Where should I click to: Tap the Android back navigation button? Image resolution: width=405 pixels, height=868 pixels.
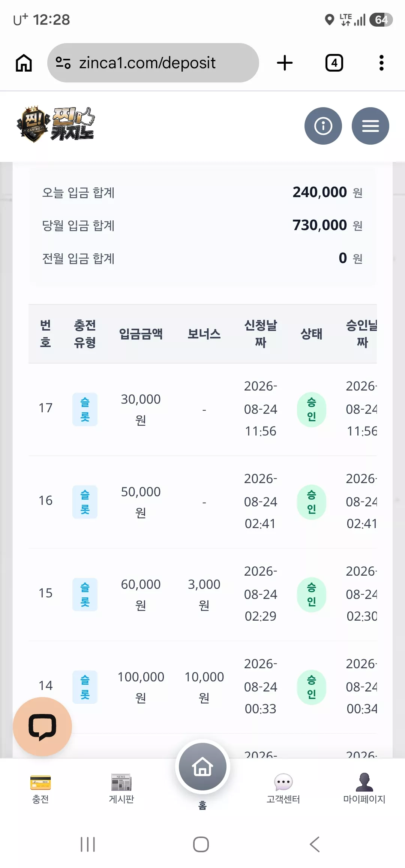tap(315, 844)
